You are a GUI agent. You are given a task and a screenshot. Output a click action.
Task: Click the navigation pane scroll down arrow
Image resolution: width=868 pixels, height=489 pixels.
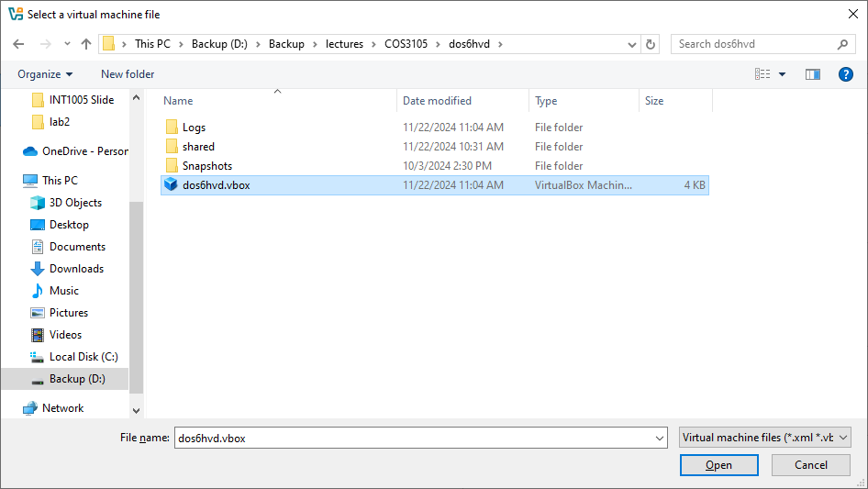pos(137,411)
